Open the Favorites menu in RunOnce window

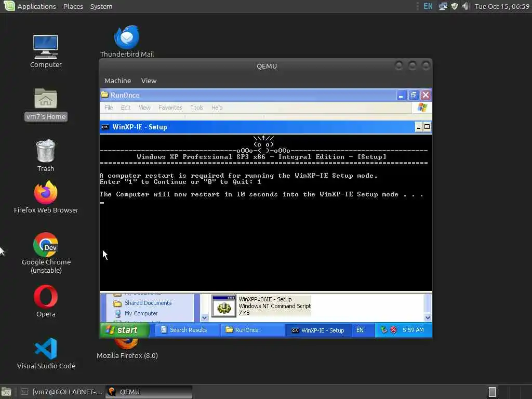[170, 108]
